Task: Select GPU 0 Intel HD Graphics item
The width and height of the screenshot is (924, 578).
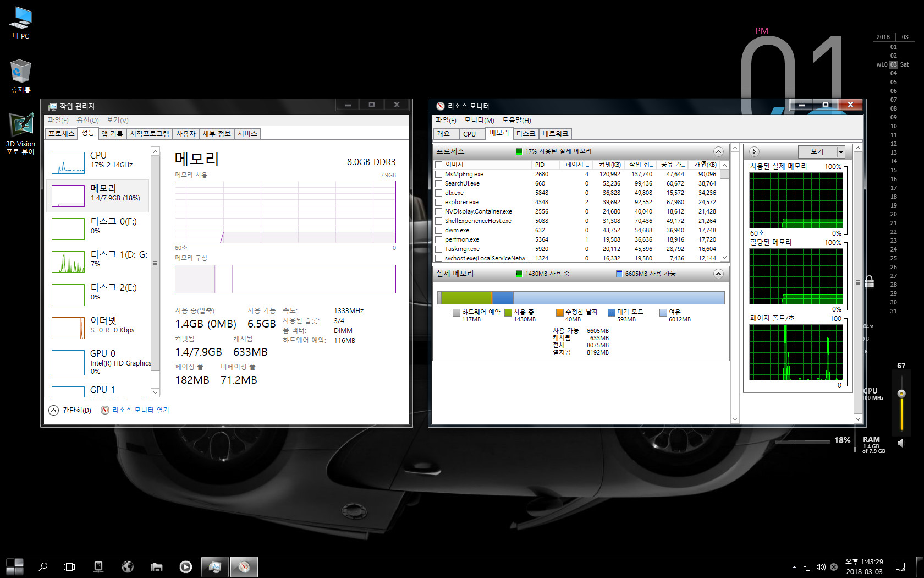Action: [98, 362]
